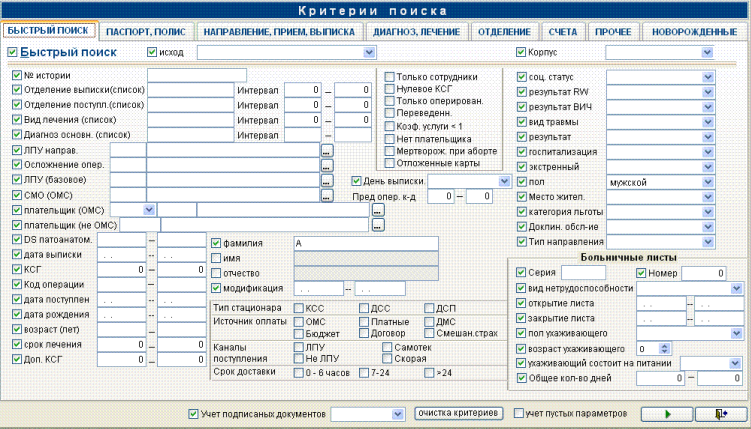
Task: Open the ДИАГНОЗ, ЛЕЧЕНИЕ tab
Action: tap(416, 32)
